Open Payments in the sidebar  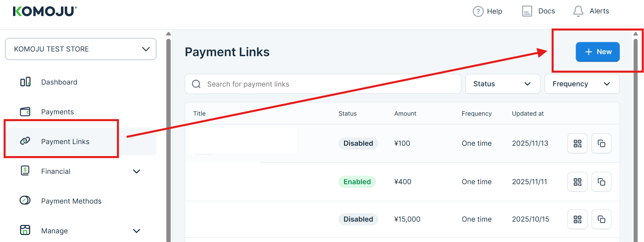(57, 112)
